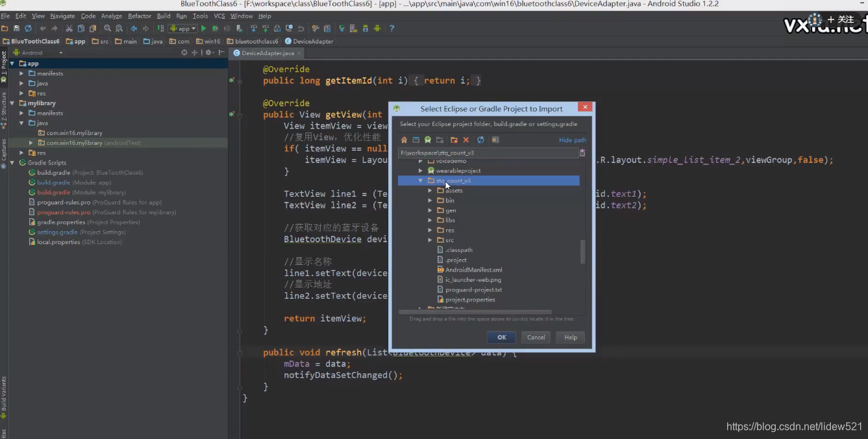Click the Home directory icon in import dialog
This screenshot has height=439, width=868.
click(x=404, y=140)
